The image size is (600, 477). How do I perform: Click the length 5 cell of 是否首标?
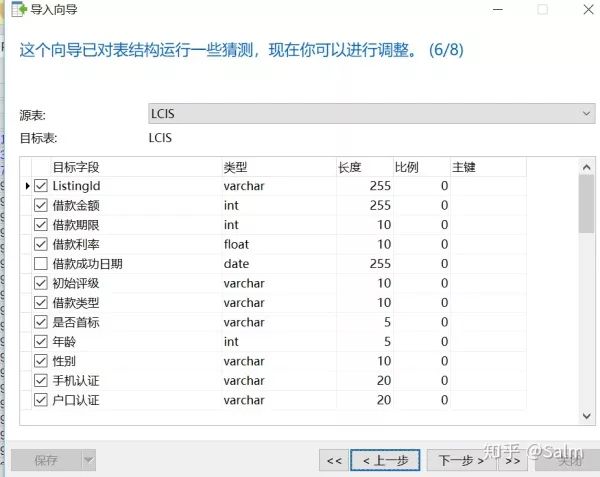365,322
